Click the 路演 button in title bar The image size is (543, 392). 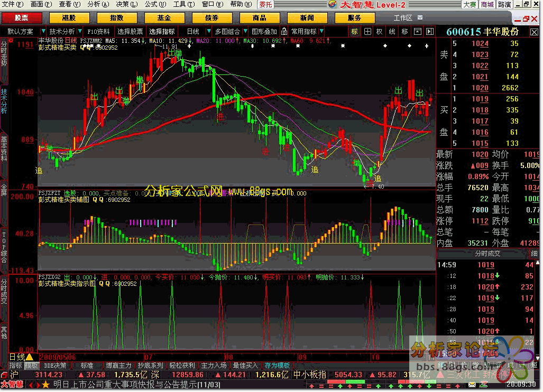pyautogui.click(x=504, y=5)
